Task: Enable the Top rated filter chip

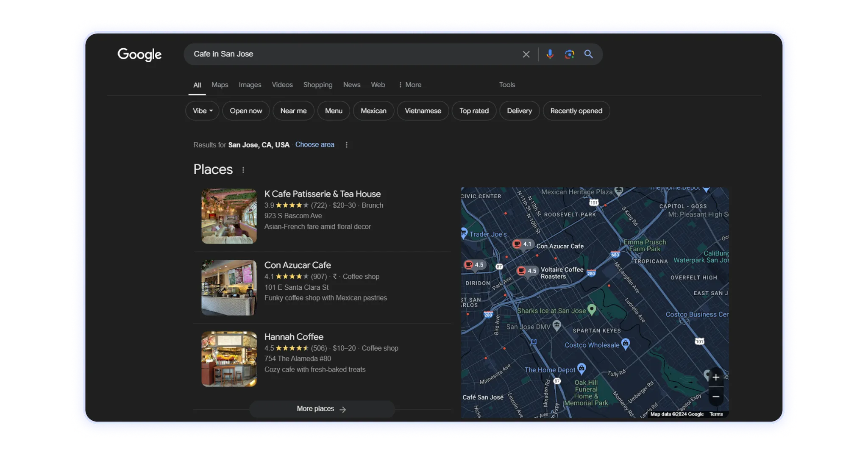Action: [x=474, y=111]
